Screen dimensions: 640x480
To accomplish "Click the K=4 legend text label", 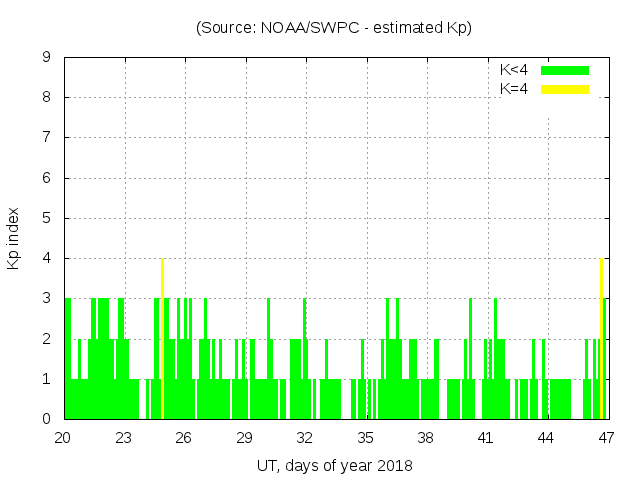I will (x=514, y=89).
